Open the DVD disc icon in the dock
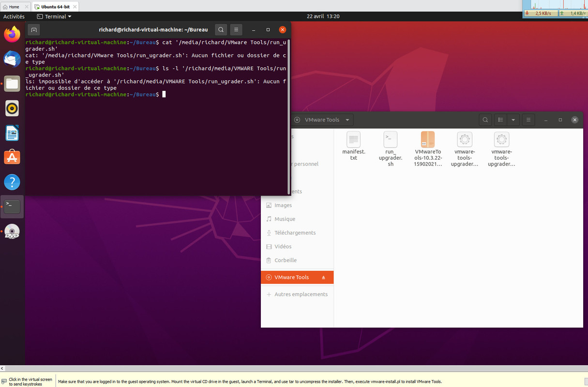The width and height of the screenshot is (588, 387). point(12,232)
